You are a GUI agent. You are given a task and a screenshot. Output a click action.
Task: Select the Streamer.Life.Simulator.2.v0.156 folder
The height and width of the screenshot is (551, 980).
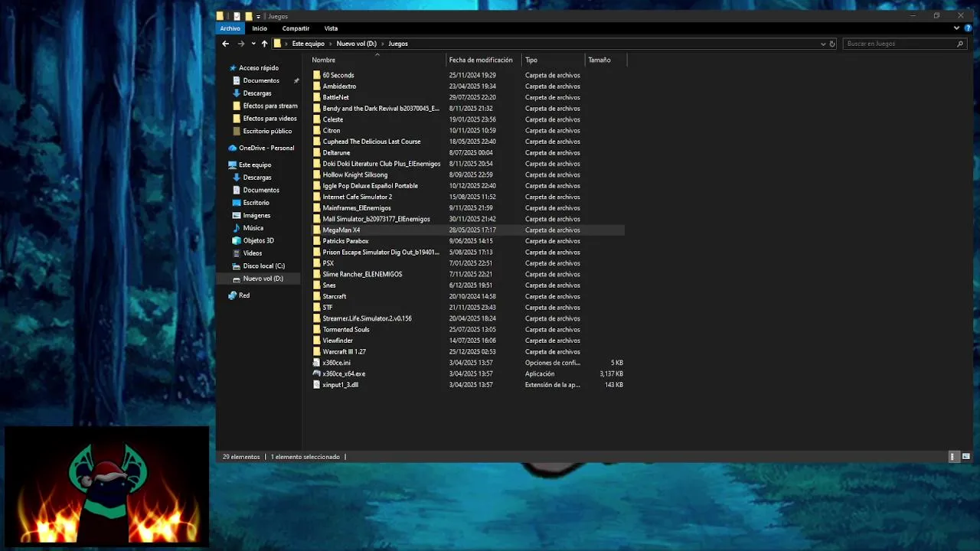point(367,318)
